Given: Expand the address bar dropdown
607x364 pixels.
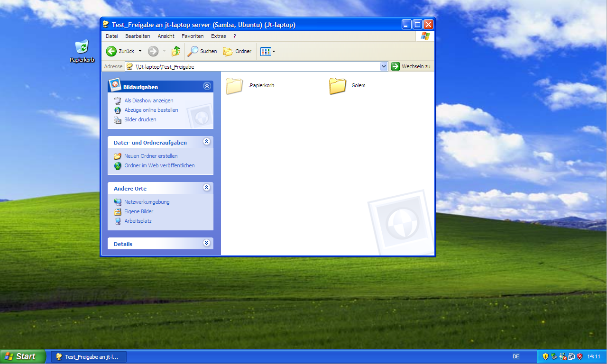Looking at the screenshot, I should [x=384, y=67].
